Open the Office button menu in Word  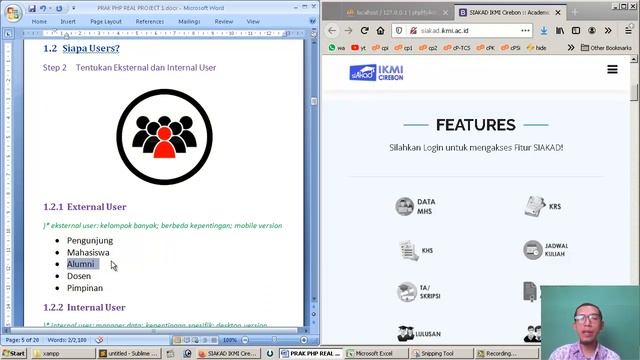coord(13,13)
